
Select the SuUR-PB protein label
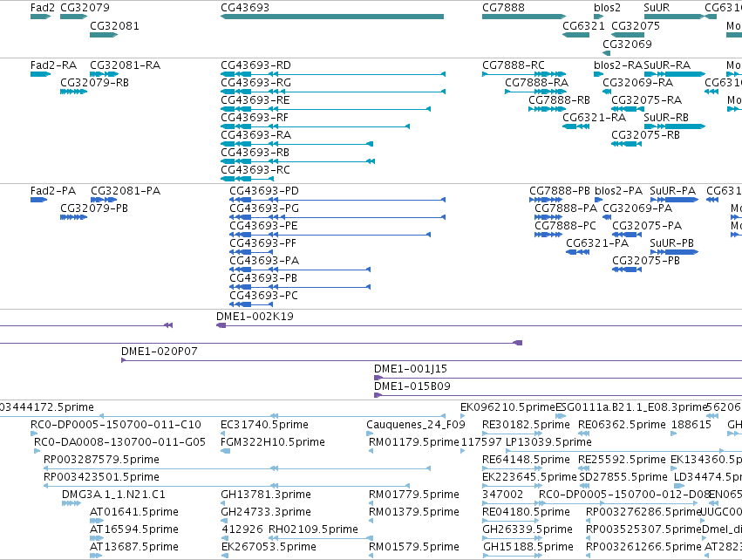[x=672, y=243]
